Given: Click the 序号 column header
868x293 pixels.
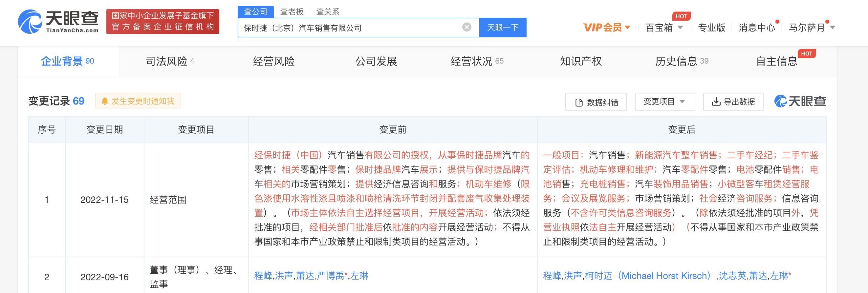Looking at the screenshot, I should pyautogui.click(x=47, y=129).
